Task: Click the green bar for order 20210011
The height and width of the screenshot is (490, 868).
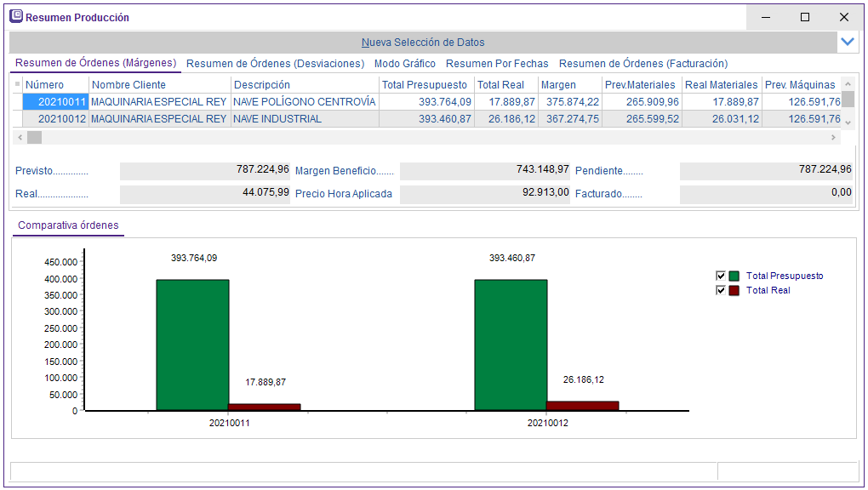Action: tap(192, 345)
